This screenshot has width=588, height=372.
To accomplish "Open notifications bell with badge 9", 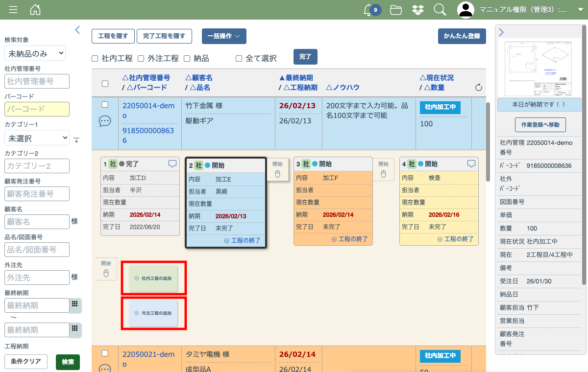I will click(368, 10).
